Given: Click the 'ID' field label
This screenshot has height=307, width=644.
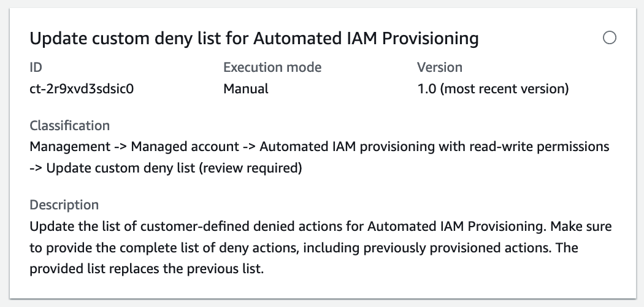Looking at the screenshot, I should [x=36, y=68].
